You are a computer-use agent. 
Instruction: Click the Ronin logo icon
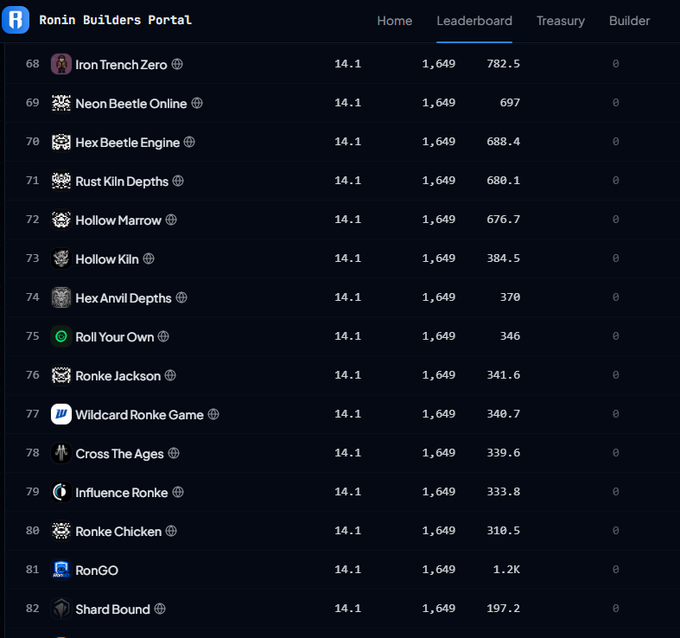coord(16,20)
